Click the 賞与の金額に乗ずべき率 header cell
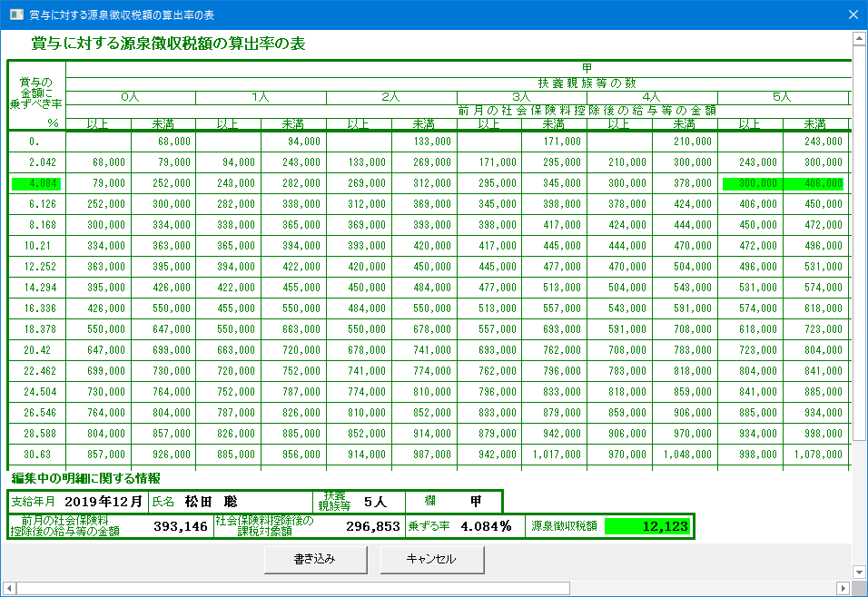868x597 pixels. point(36,93)
